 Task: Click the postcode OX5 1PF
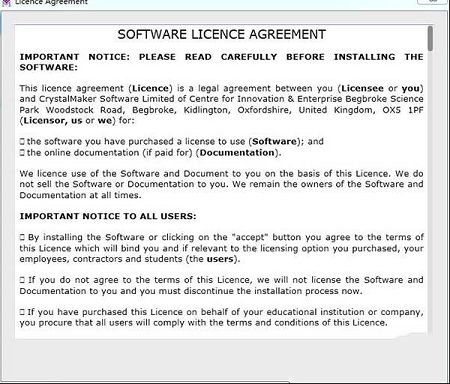[x=403, y=110]
